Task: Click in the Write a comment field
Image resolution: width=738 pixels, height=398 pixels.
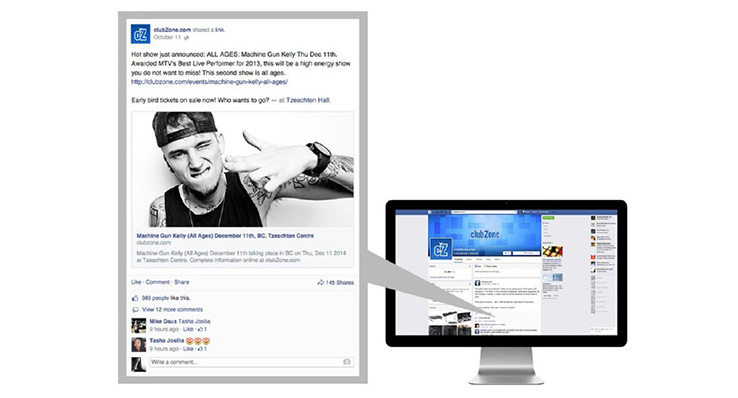Action: pos(251,362)
